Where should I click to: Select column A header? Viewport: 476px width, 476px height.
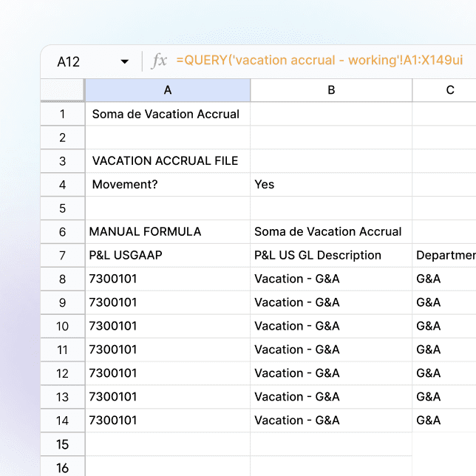click(x=168, y=90)
